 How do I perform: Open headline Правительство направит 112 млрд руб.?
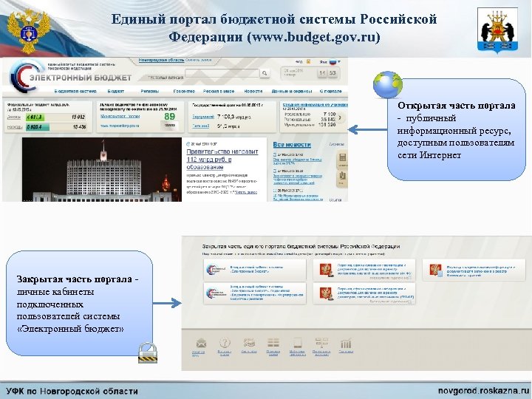[x=222, y=159]
